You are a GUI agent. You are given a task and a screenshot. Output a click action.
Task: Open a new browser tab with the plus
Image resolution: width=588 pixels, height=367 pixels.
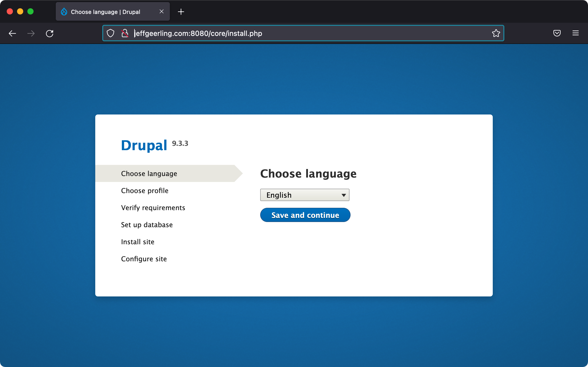[181, 11]
